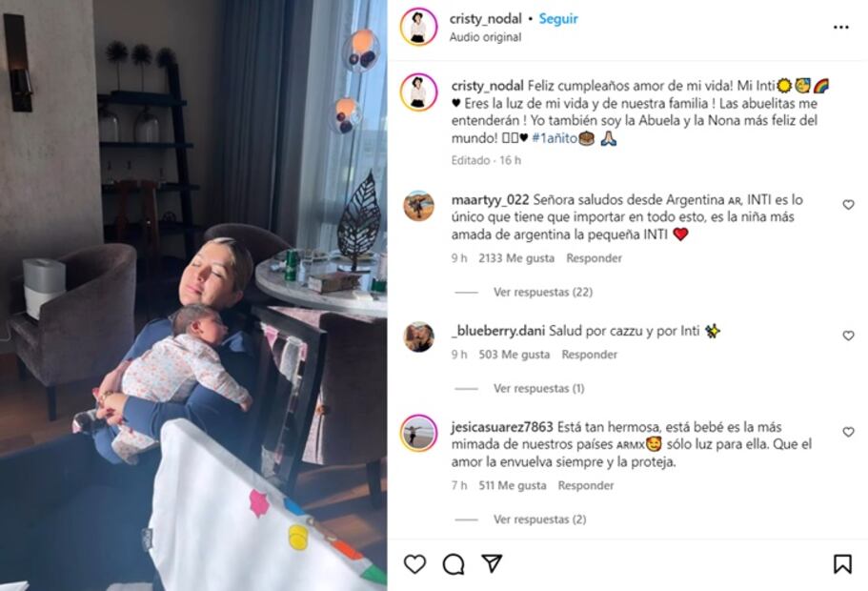The width and height of the screenshot is (868, 591).
Task: Open cristy_nodal profile picture in header
Action: coord(418,27)
